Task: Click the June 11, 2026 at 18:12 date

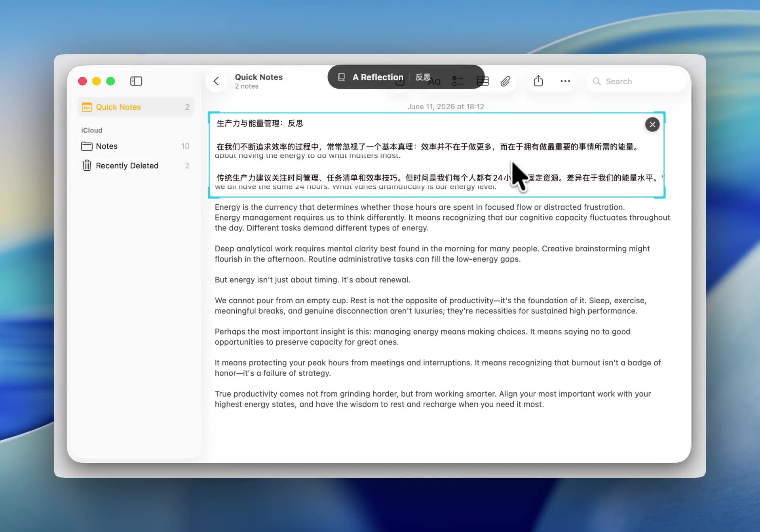Action: click(x=446, y=106)
